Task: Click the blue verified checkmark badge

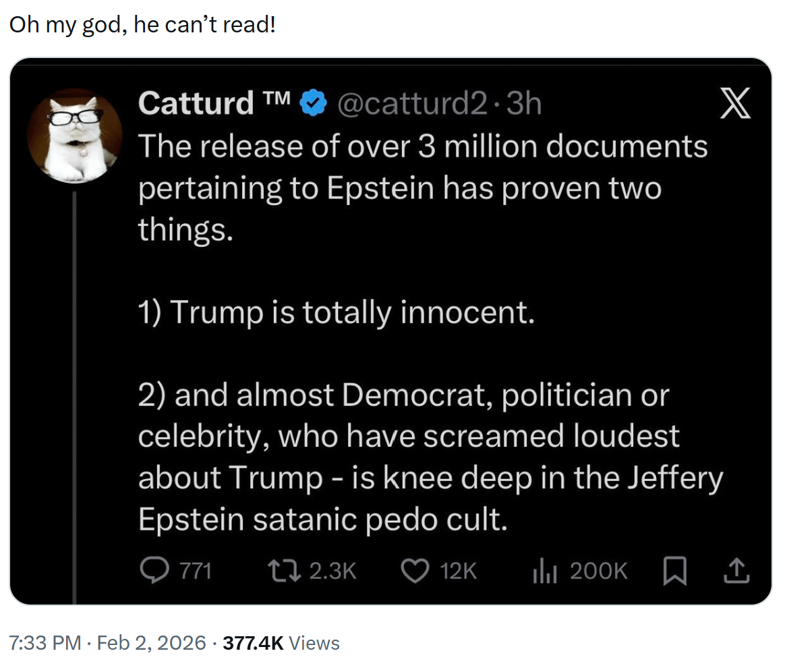Action: click(312, 103)
